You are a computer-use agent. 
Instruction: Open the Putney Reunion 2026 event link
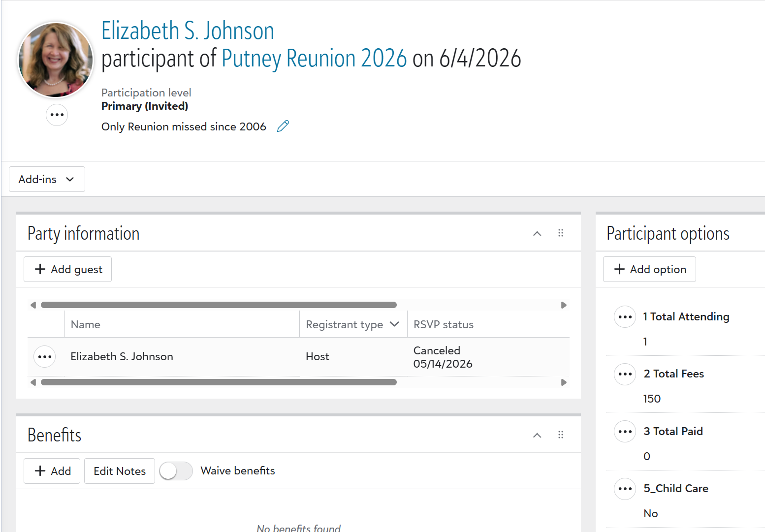(x=314, y=59)
